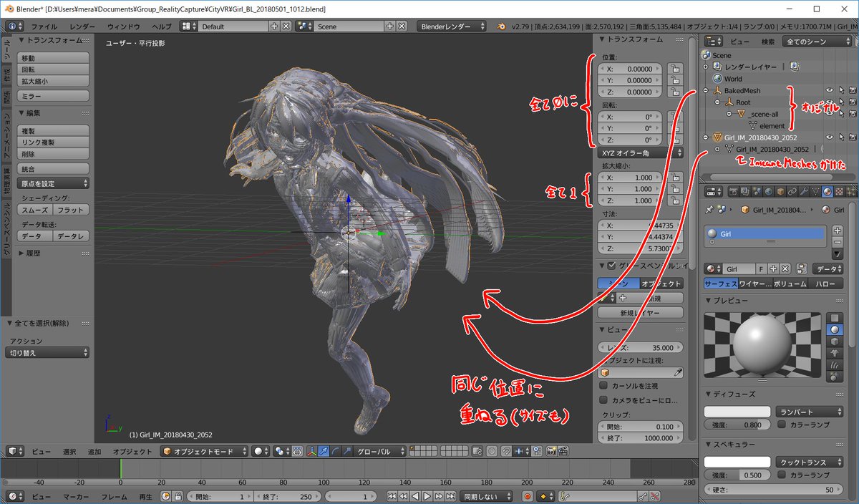Switch to the Volume material type tab
Image resolution: width=859 pixels, height=504 pixels.
click(789, 283)
